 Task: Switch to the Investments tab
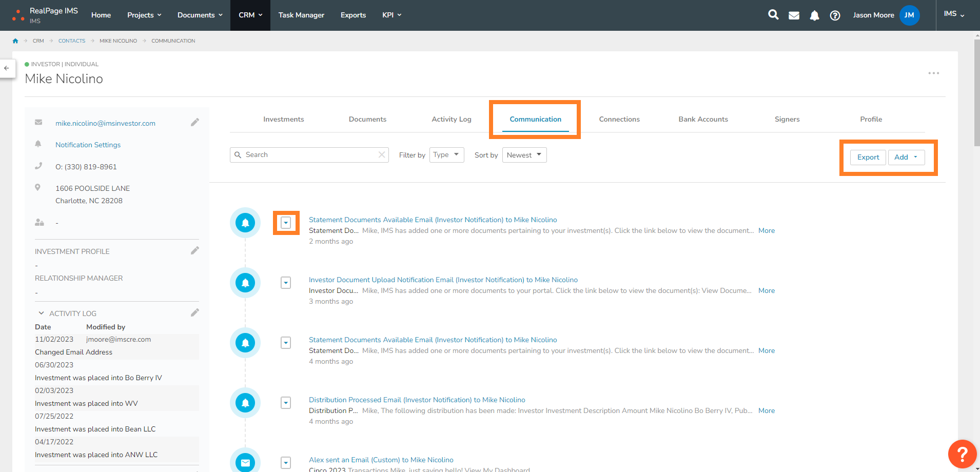(284, 119)
